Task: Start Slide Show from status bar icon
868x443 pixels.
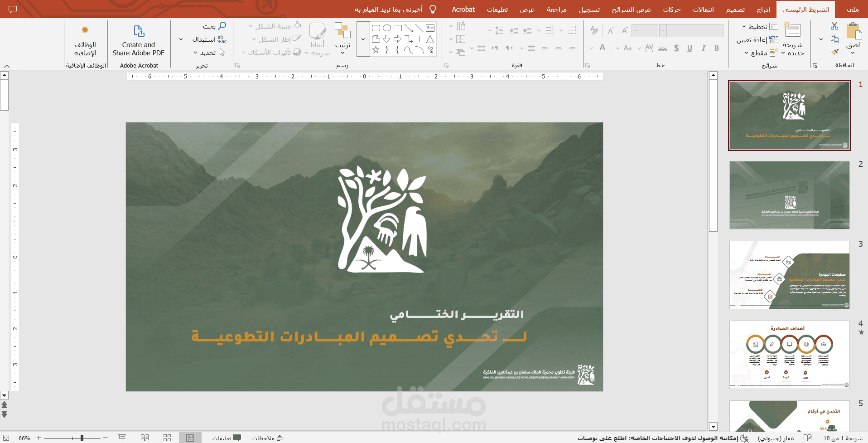Action: (122, 438)
